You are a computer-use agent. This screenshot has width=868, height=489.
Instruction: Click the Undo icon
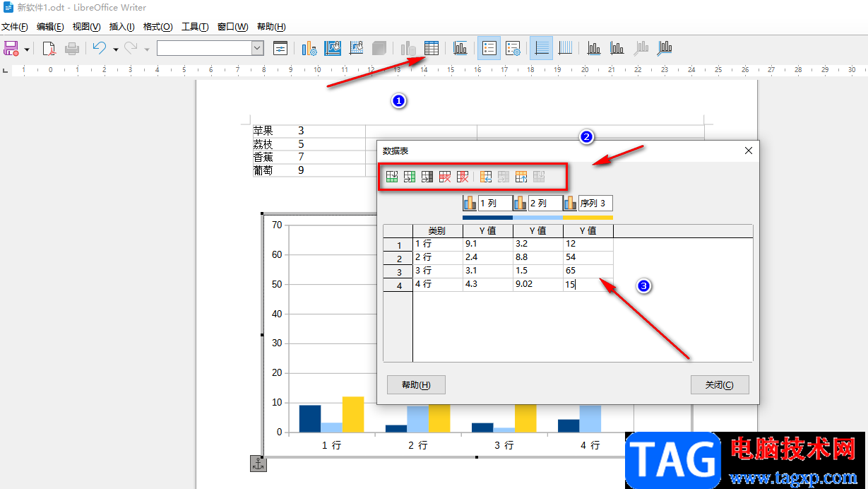click(x=100, y=49)
